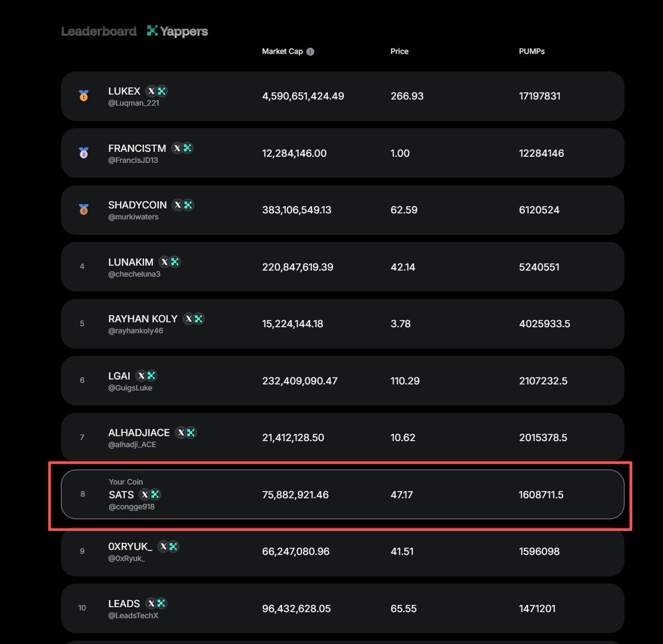Image resolution: width=663 pixels, height=644 pixels.
Task: Click the teal Yappers badge beside SATS
Action: click(155, 494)
